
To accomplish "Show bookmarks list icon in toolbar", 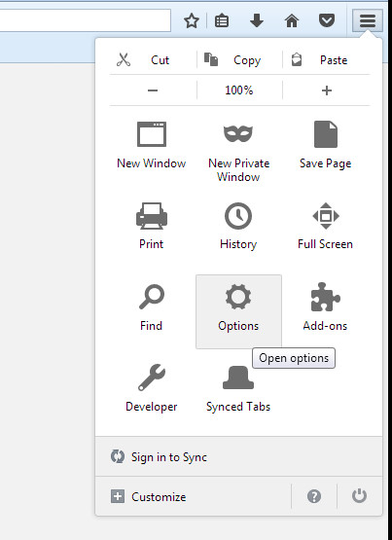I will point(222,21).
